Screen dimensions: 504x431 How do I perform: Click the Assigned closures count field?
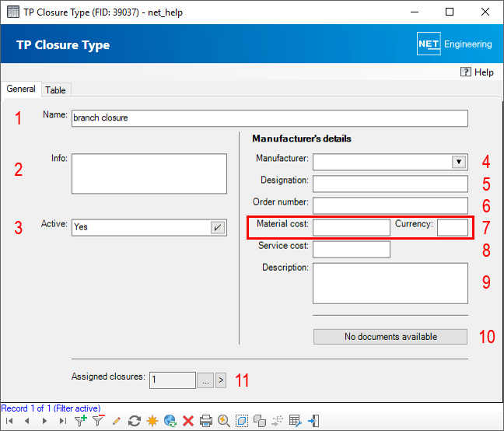coord(173,380)
